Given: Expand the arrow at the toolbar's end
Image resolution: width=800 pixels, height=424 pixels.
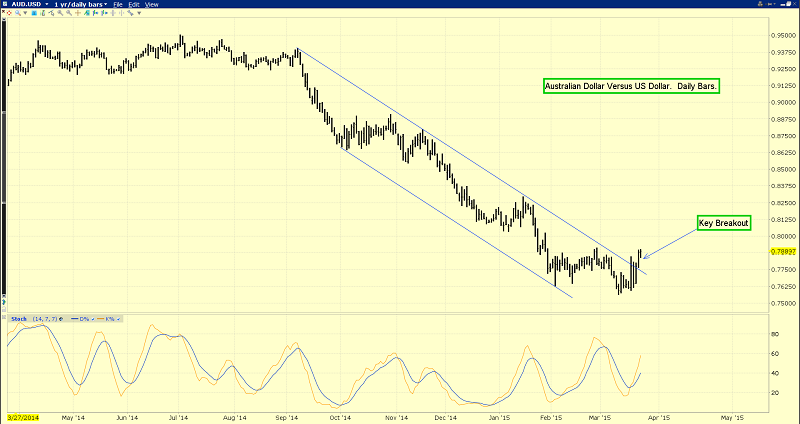Looking at the screenshot, I should pos(139,13).
